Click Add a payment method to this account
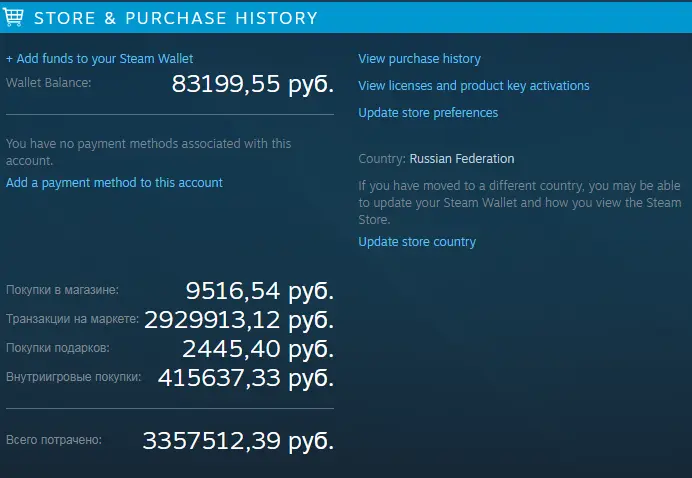The image size is (692, 478). pos(114,183)
